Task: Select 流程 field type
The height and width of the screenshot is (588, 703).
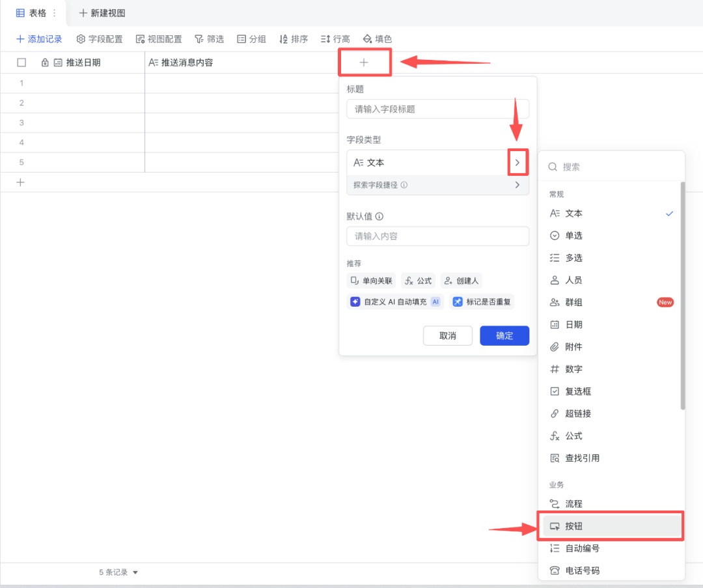Action: point(611,504)
